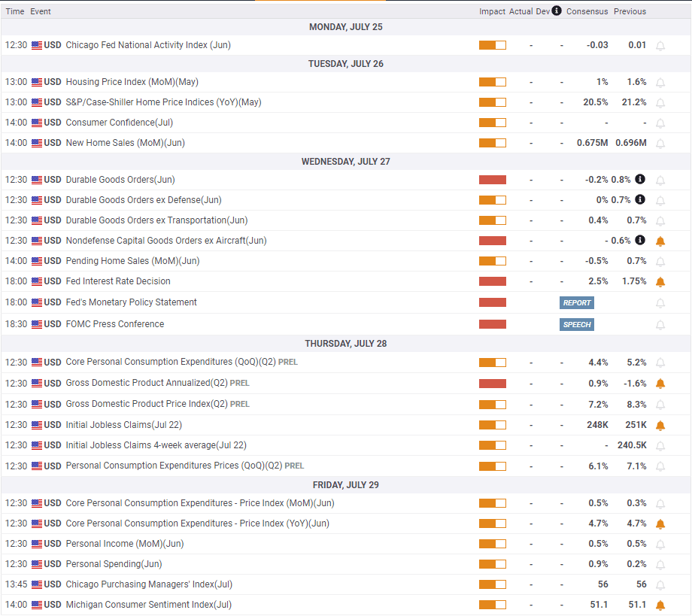Click the US flag on Housing Price Index row
The height and width of the screenshot is (616, 692).
pyautogui.click(x=37, y=82)
